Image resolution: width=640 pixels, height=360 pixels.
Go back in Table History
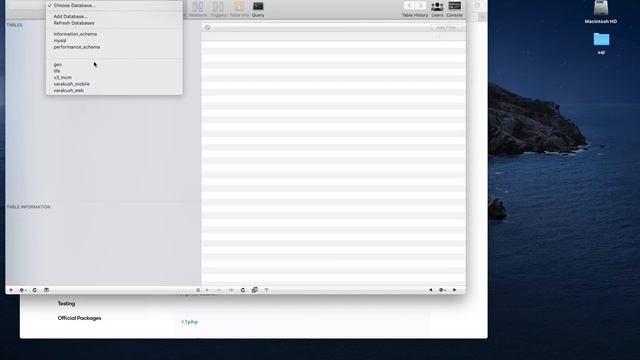(x=409, y=5)
